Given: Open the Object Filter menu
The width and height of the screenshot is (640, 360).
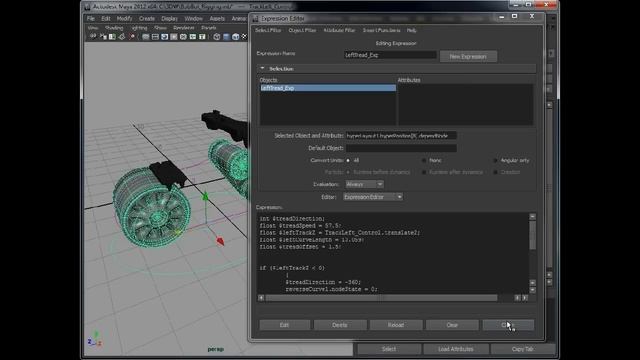Looking at the screenshot, I should coord(302,30).
